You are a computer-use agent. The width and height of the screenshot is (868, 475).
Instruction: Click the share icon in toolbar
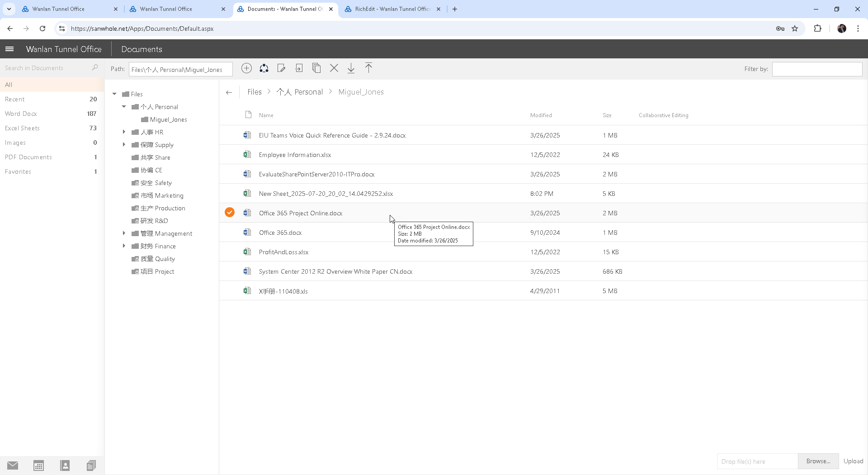point(264,68)
